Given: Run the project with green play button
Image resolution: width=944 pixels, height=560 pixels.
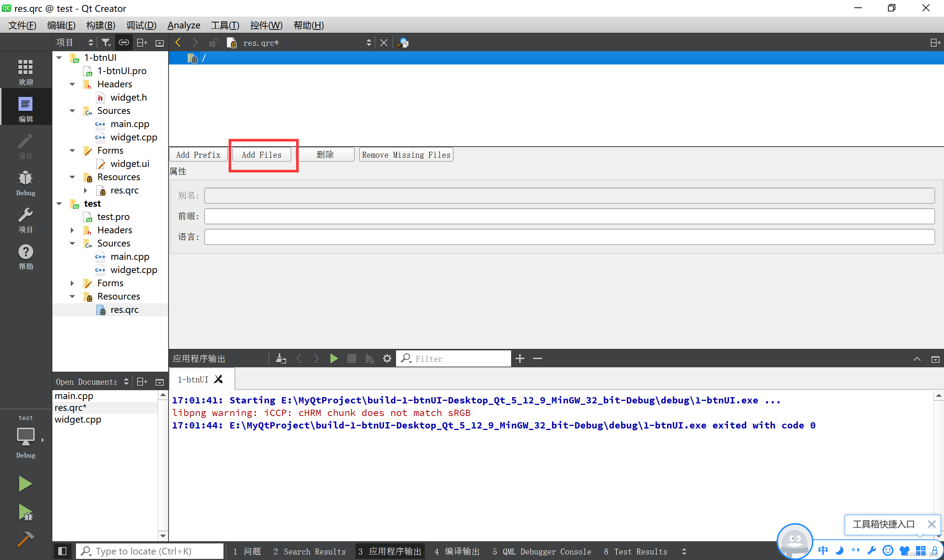Looking at the screenshot, I should (25, 483).
